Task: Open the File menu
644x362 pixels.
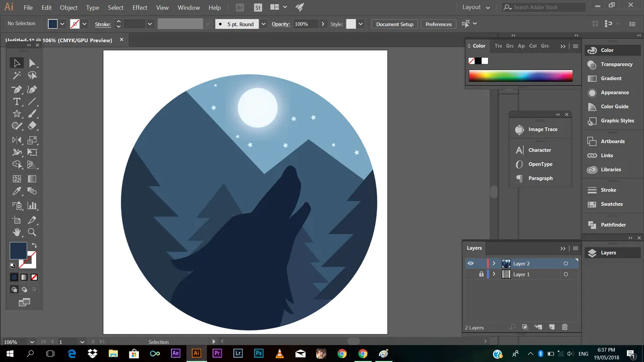Action: tap(28, 8)
